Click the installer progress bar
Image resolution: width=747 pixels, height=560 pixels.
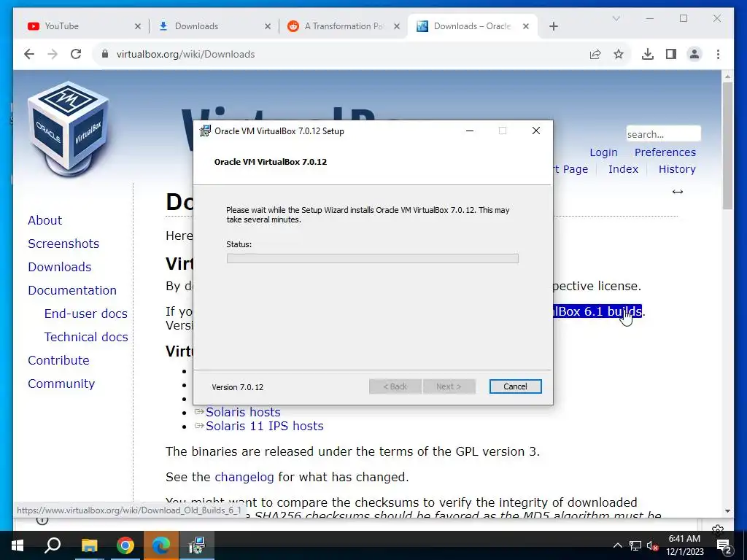(373, 259)
